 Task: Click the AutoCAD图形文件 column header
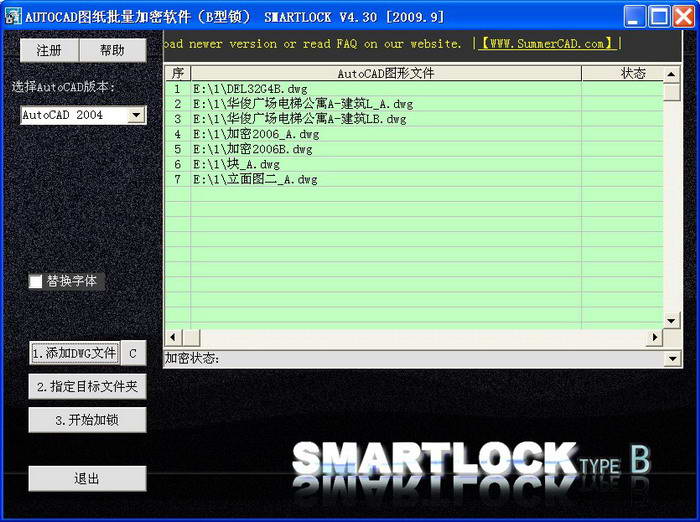(386, 73)
